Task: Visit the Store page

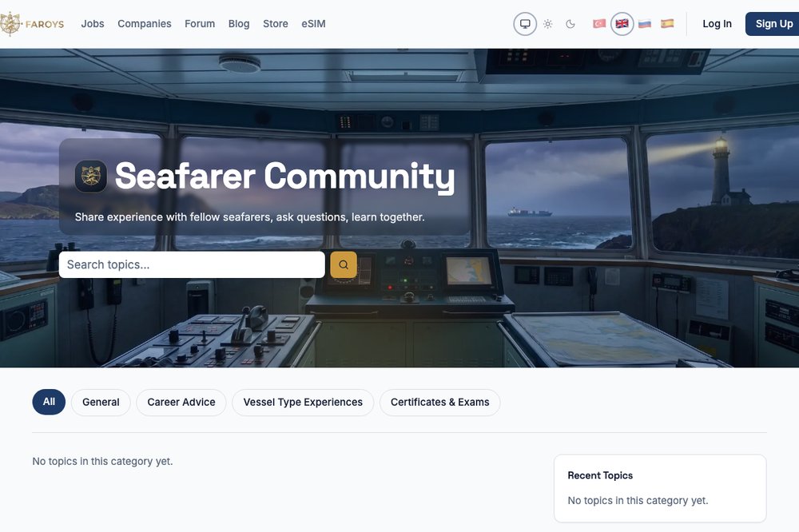Action: click(275, 24)
